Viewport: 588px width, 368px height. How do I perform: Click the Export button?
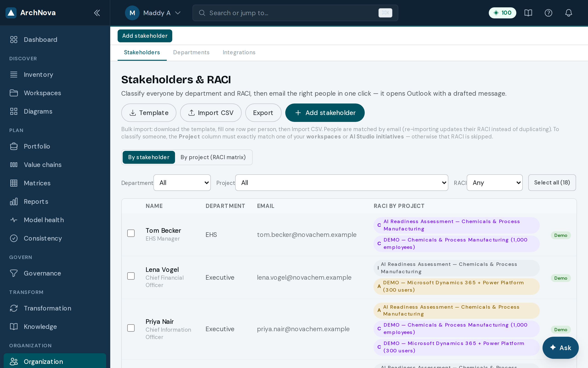(263, 113)
